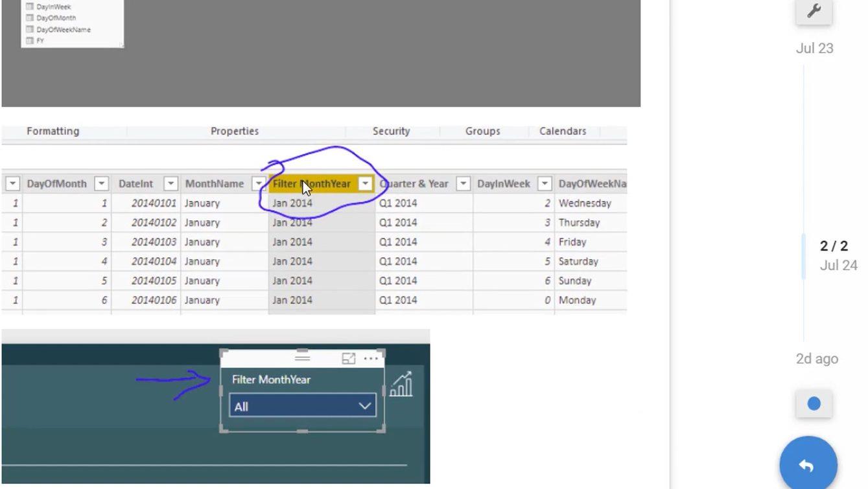The width and height of the screenshot is (868, 489).
Task: Click the January cell in the 20140106 row
Action: (x=224, y=301)
